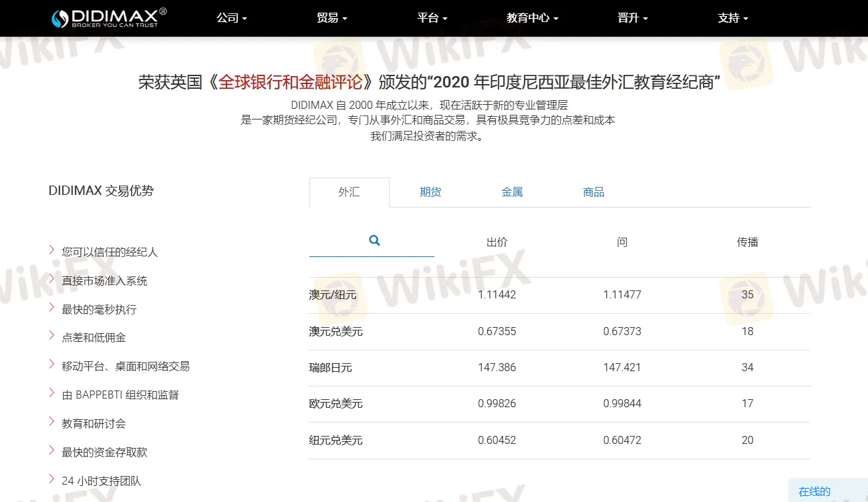868x502 pixels.
Task: Click 教育和研讨会 list item
Action: 94,424
